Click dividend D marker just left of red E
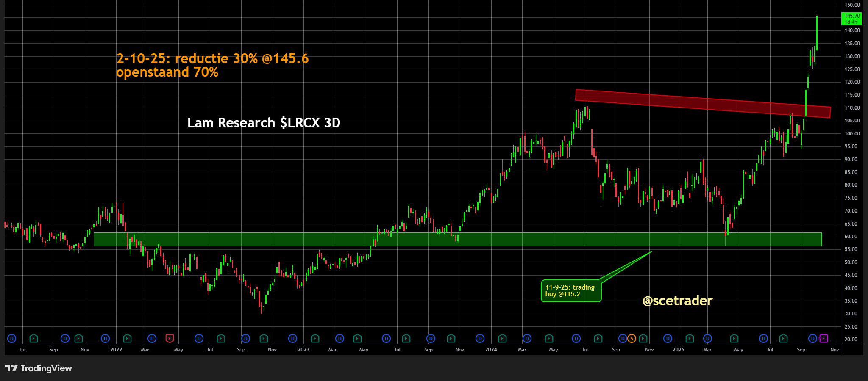Image resolution: width=868 pixels, height=381 pixels. [x=152, y=338]
